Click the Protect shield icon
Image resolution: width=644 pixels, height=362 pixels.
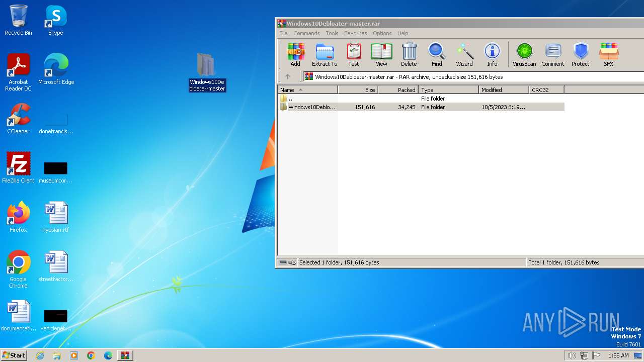(x=581, y=54)
